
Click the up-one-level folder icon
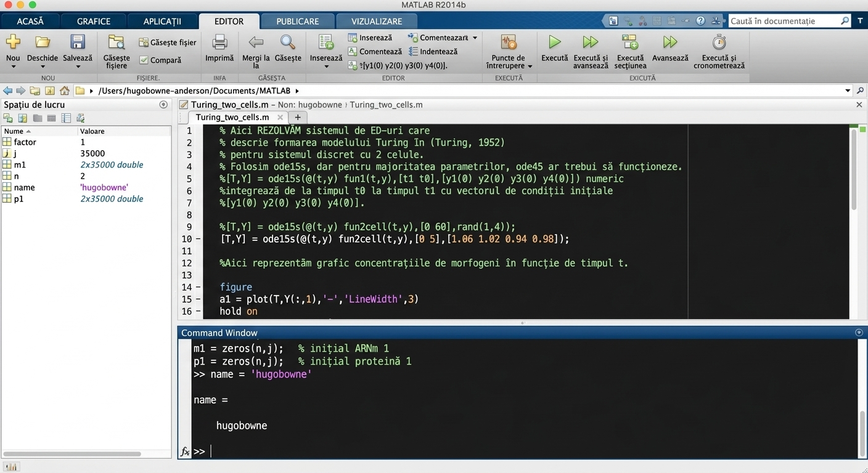pos(35,91)
